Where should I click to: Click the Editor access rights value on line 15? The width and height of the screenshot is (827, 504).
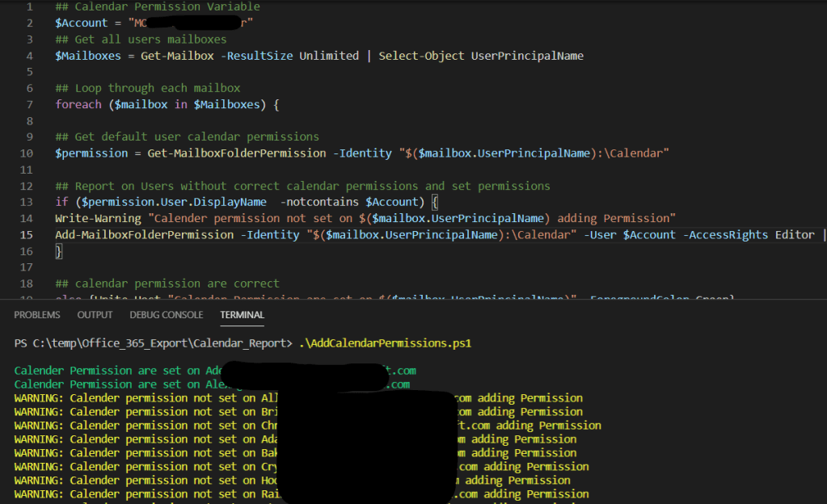tap(794, 235)
